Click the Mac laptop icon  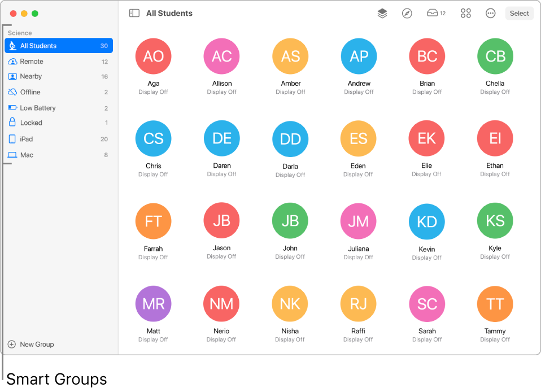click(12, 155)
